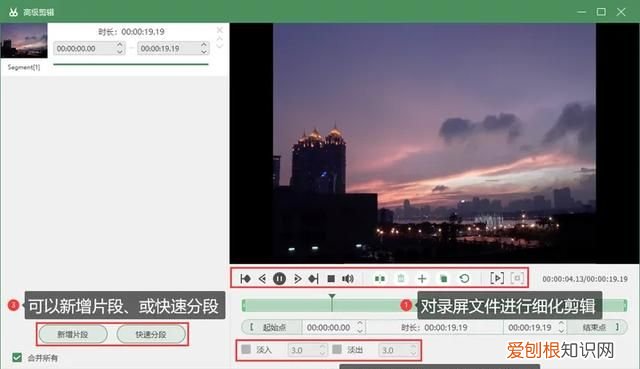Decrease Segment[1] start time with down arrow
This screenshot has width=640, height=369.
pos(120,51)
